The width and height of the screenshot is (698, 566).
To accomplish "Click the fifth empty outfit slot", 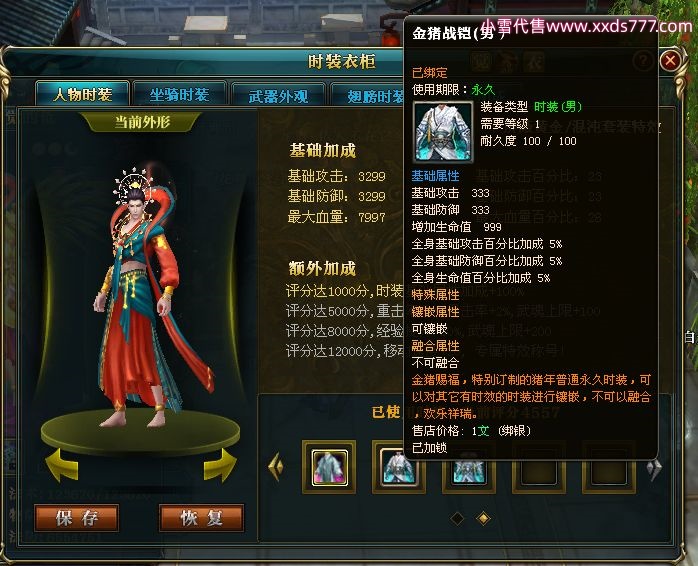I will pyautogui.click(x=609, y=472).
